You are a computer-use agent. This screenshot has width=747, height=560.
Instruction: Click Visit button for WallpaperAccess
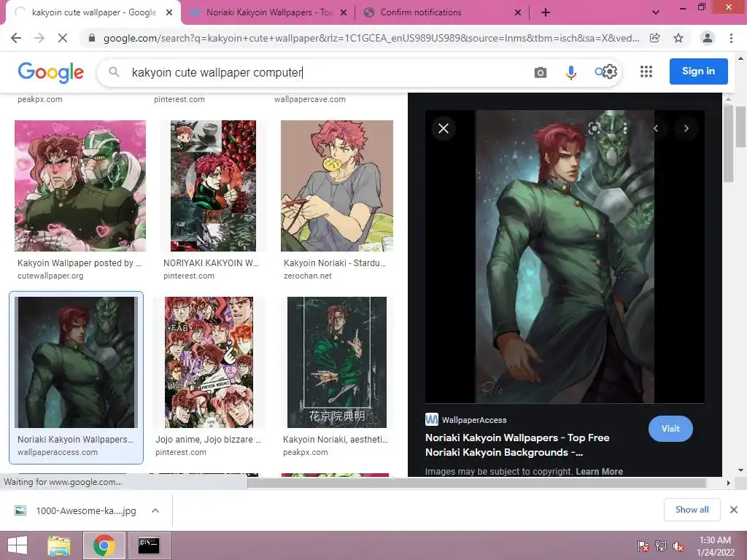point(670,429)
